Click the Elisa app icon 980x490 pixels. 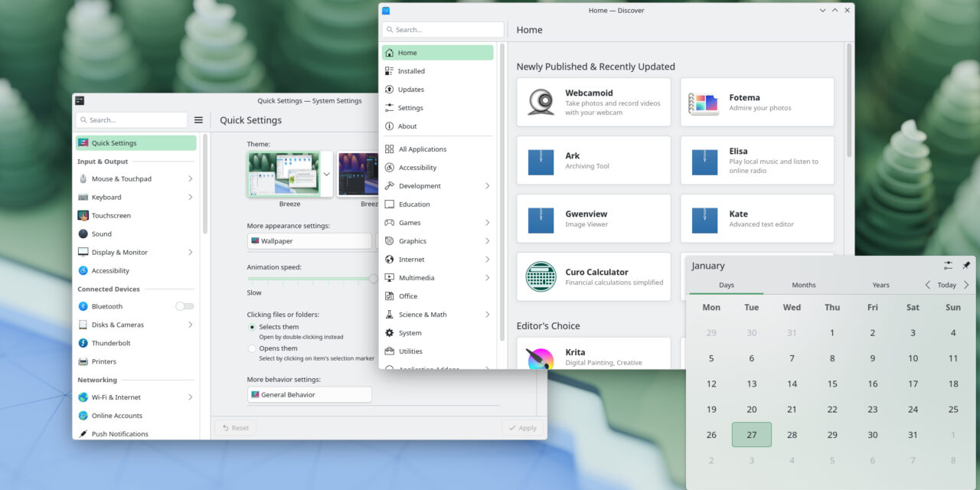pyautogui.click(x=704, y=161)
